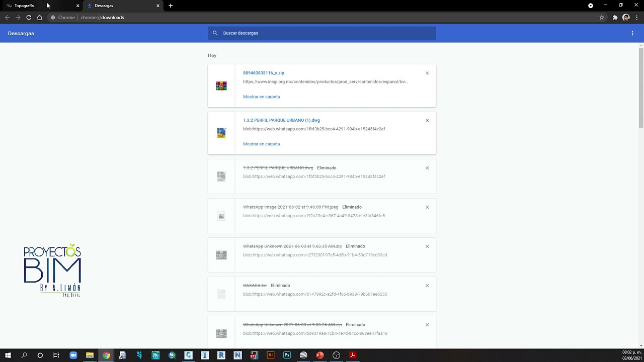Image resolution: width=644 pixels, height=362 pixels.
Task: Remove 889463833116_s.zip from the list
Action: click(x=427, y=73)
